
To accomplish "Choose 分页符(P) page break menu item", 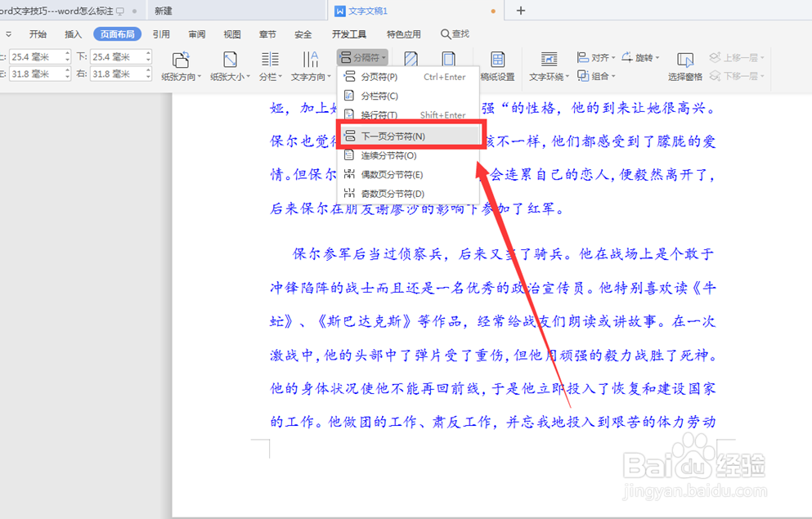I will (x=407, y=77).
